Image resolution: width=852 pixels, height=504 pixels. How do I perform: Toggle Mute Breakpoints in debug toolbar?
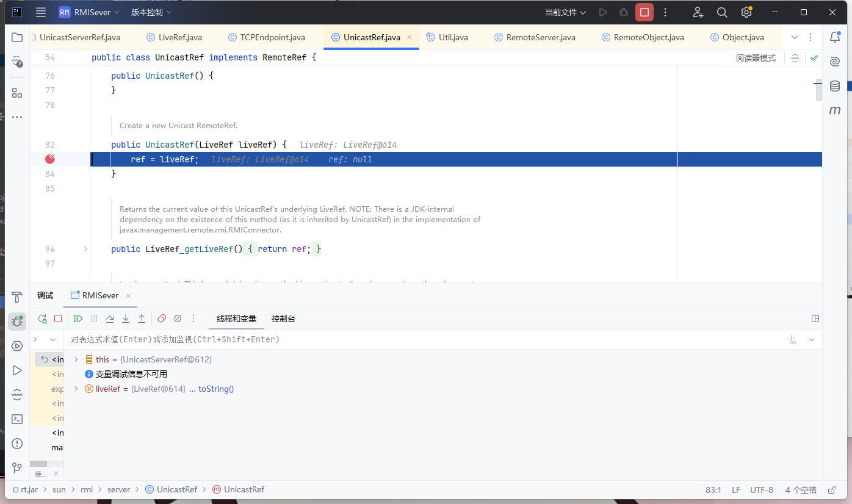pyautogui.click(x=178, y=319)
